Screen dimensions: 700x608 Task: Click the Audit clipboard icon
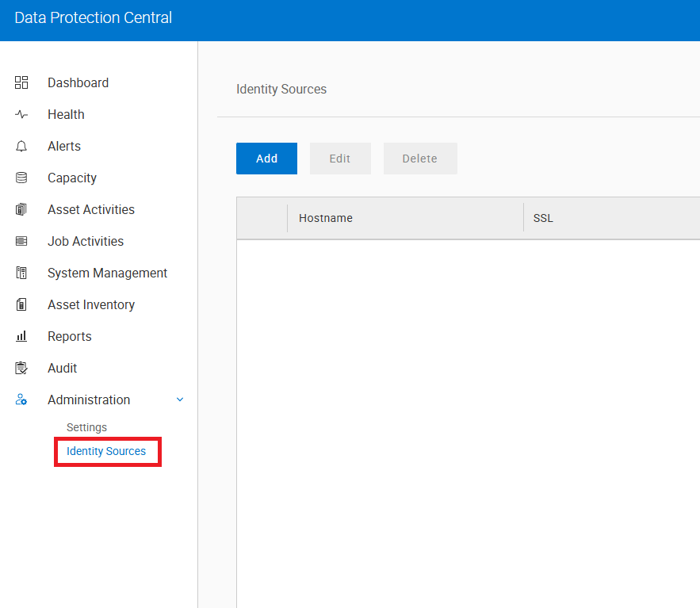21,367
